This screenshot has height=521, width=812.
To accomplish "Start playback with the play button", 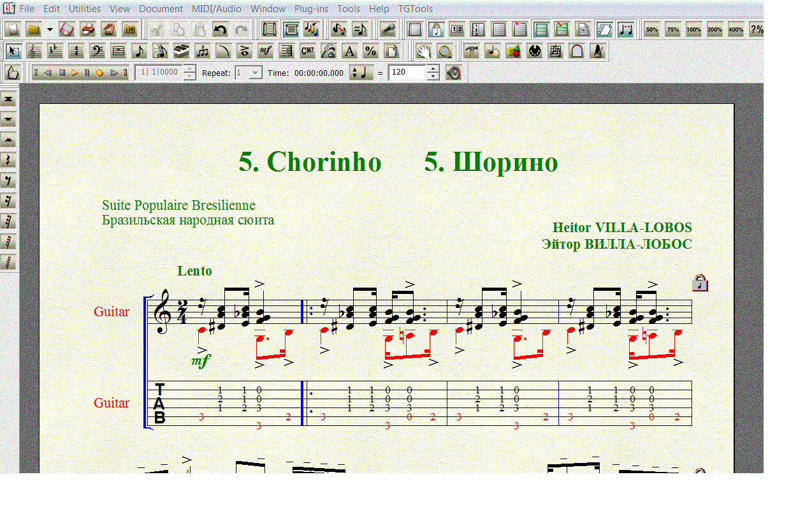I will coord(75,73).
